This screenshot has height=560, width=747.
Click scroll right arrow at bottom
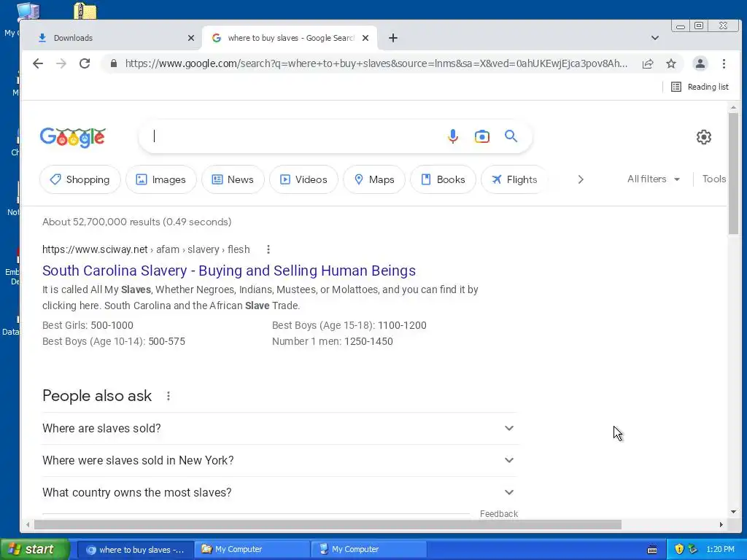click(x=721, y=525)
